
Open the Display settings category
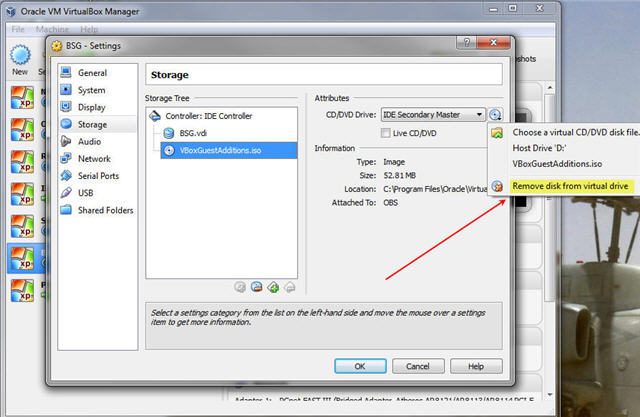[x=97, y=107]
